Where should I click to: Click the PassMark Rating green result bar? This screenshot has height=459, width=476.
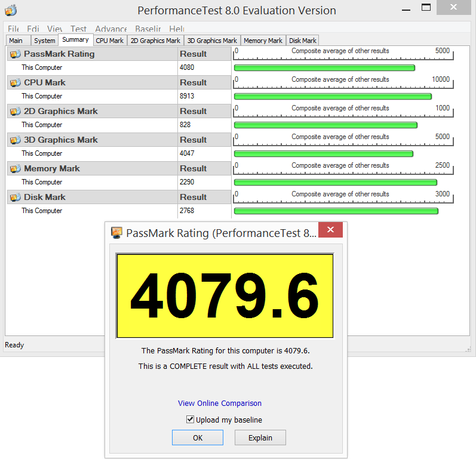(324, 67)
